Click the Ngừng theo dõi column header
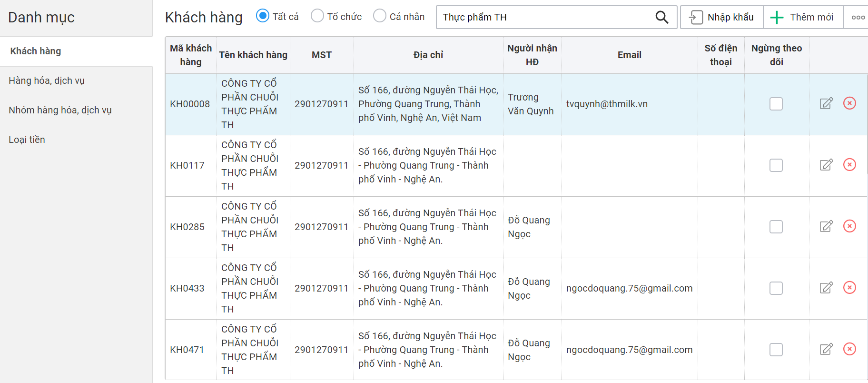This screenshot has height=383, width=868. (x=777, y=55)
